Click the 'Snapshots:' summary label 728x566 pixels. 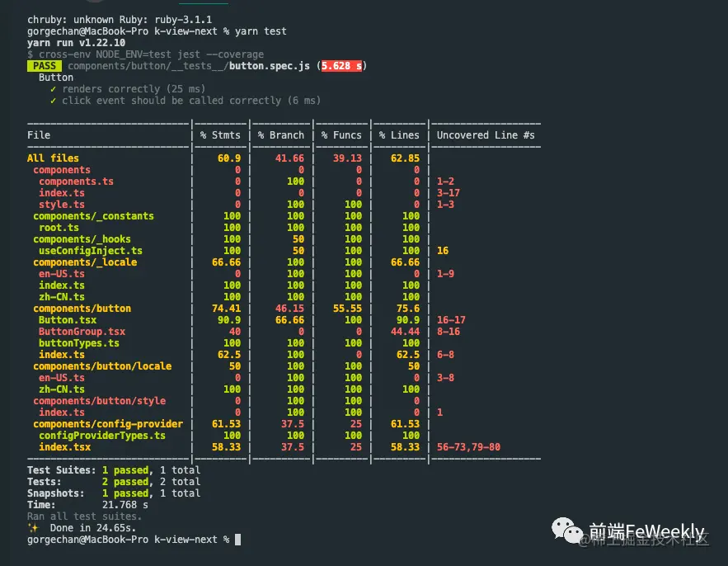click(x=56, y=493)
